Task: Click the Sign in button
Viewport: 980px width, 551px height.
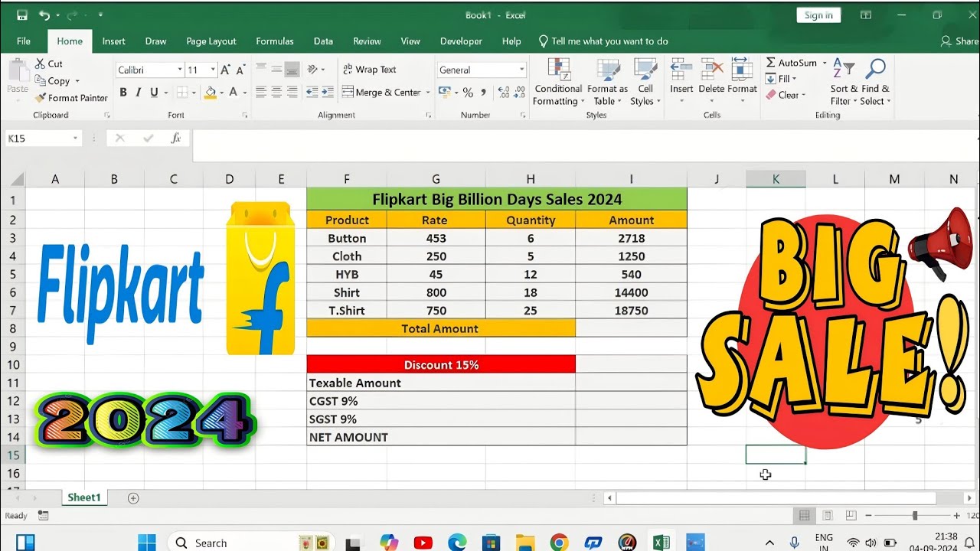Action: click(x=818, y=15)
